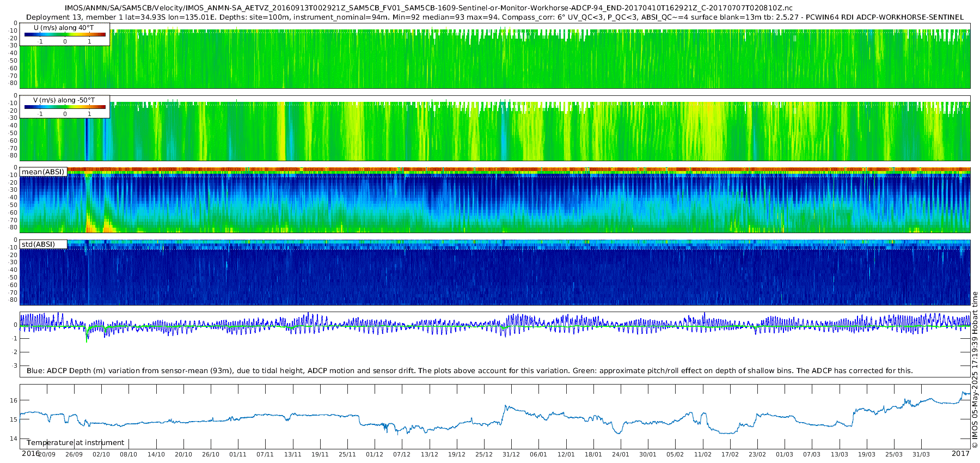Click the 01/11 date tick on the time axis
Viewport: 980px width, 463px height.
click(x=238, y=454)
